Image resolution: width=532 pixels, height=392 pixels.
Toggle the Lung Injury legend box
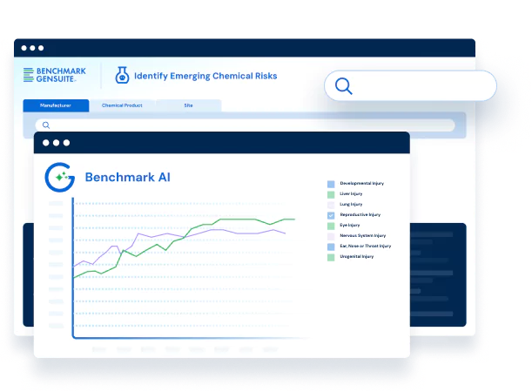[x=331, y=205]
